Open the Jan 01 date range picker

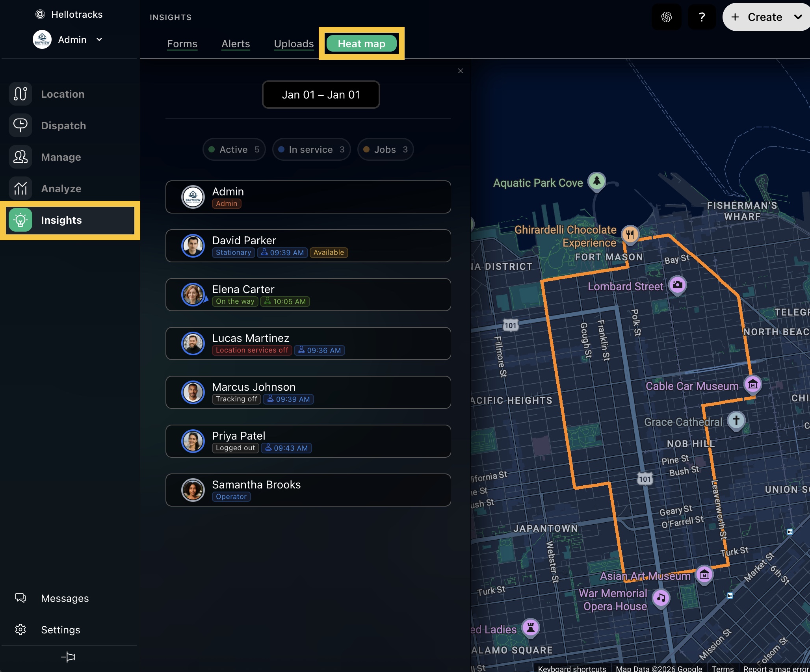pos(321,95)
